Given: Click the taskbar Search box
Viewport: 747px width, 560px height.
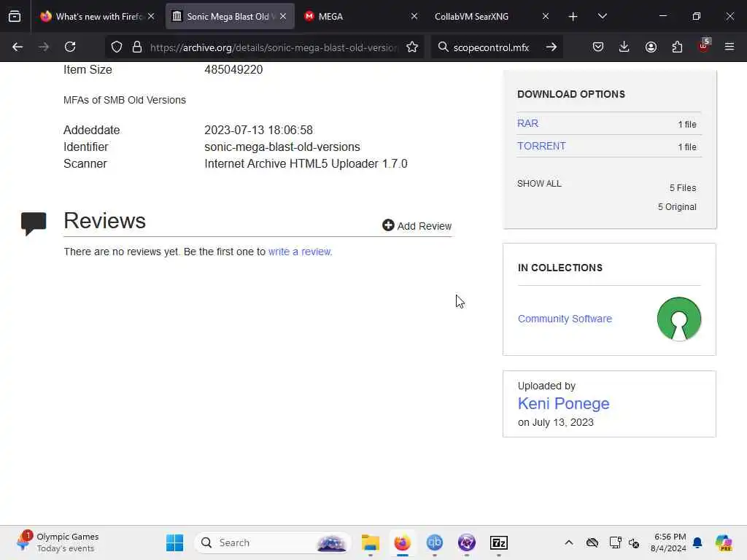Looking at the screenshot, I should pos(273,542).
